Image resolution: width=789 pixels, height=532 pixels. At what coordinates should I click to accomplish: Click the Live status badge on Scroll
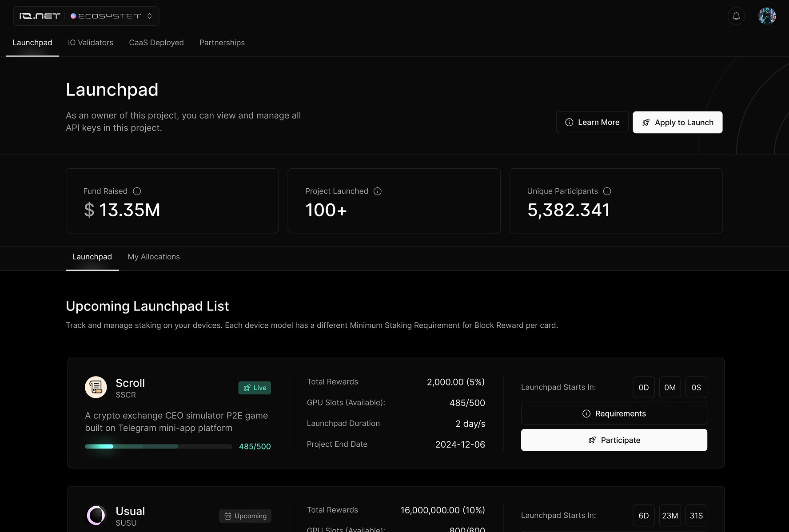click(255, 388)
